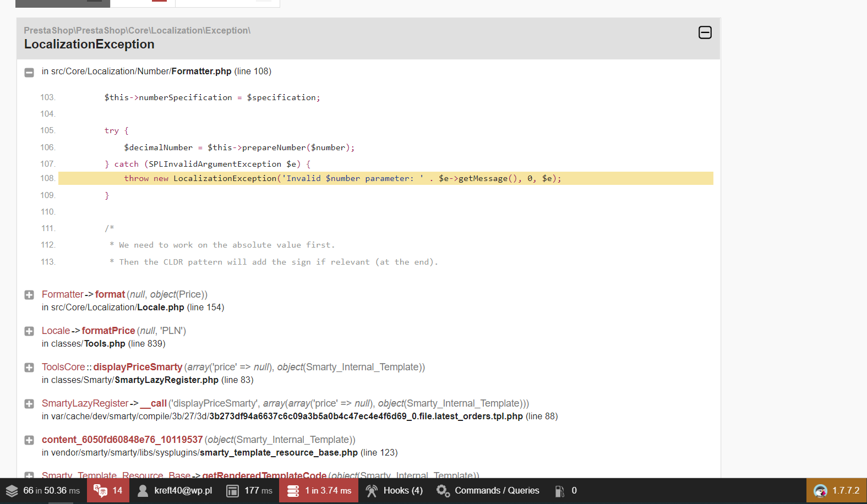
Task: Expand the SmartyLazyRegister->__call trace entry
Action: [x=29, y=404]
